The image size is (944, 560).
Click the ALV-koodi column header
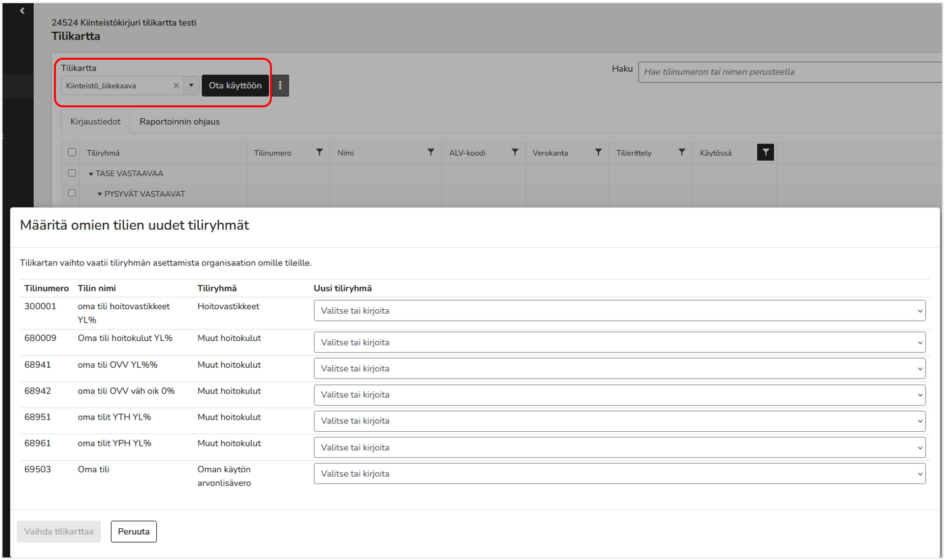coord(468,153)
